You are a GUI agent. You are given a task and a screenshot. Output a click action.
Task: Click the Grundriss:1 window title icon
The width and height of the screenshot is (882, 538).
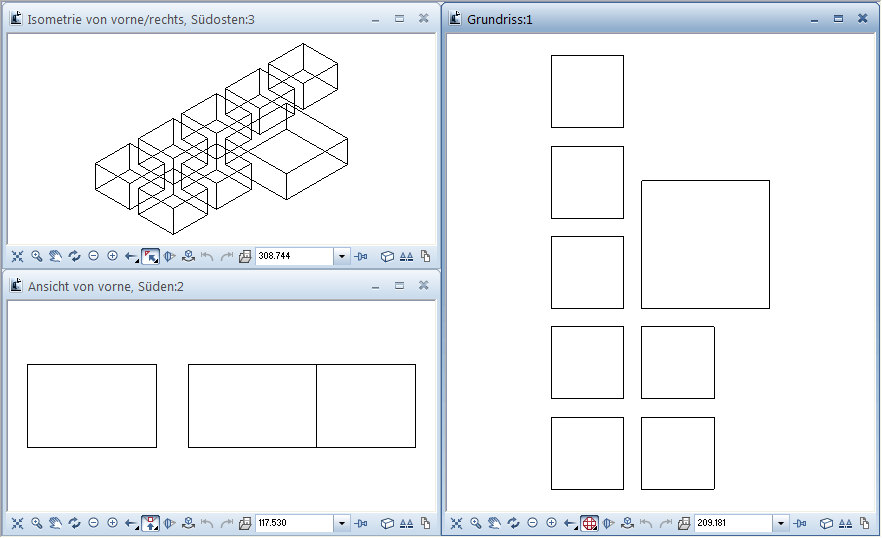456,19
